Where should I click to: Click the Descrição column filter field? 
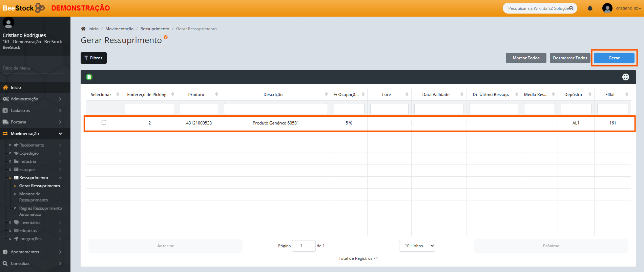[275, 109]
